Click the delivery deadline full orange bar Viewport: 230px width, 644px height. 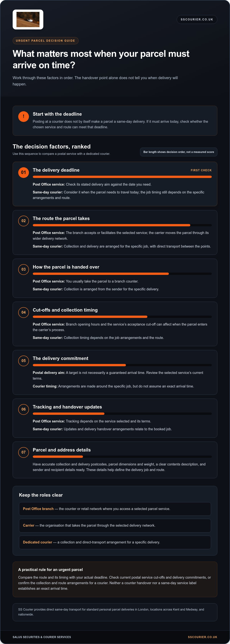[122, 177]
